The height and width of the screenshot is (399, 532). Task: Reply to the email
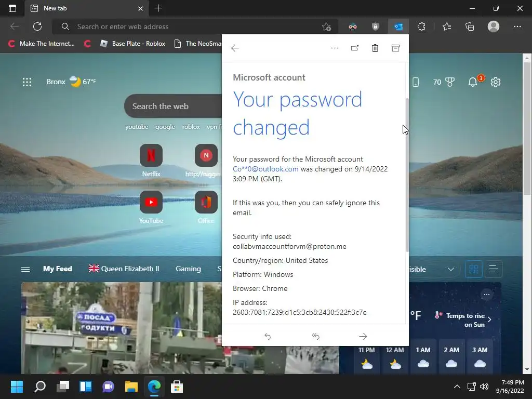(x=268, y=336)
